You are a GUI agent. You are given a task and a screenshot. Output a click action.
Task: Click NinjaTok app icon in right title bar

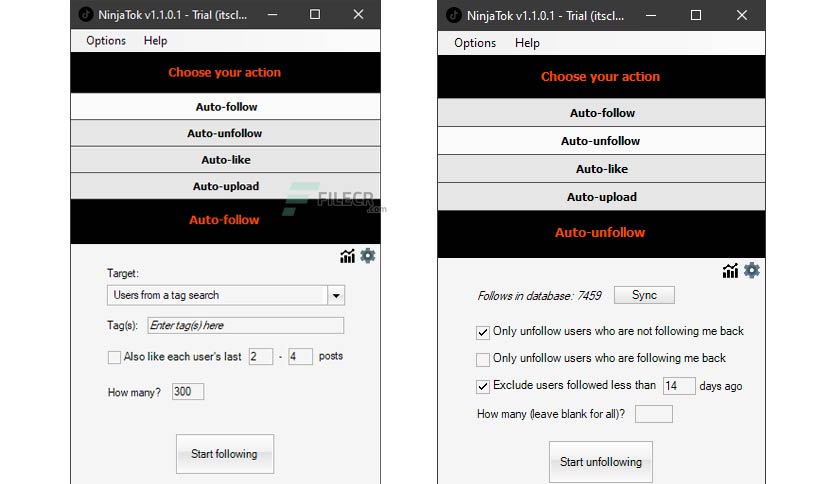[454, 15]
